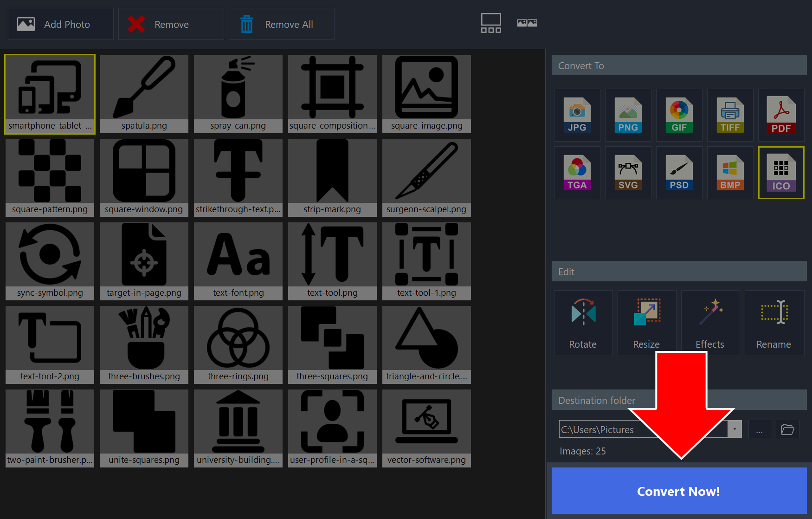Select unite-squares.png thumbnail
The width and height of the screenshot is (812, 519).
click(x=144, y=428)
